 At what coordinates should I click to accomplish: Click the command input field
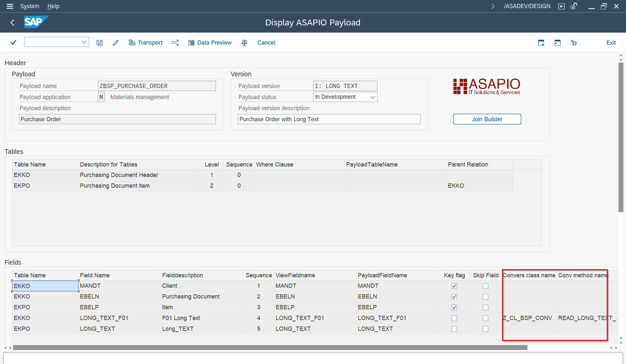(x=52, y=42)
